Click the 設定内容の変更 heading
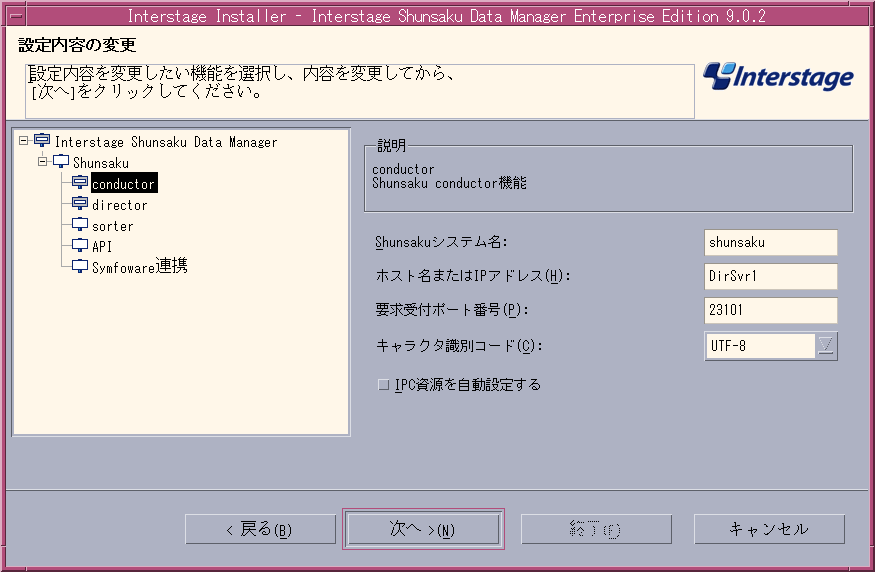Viewport: 875px width, 572px height. pyautogui.click(x=77, y=45)
